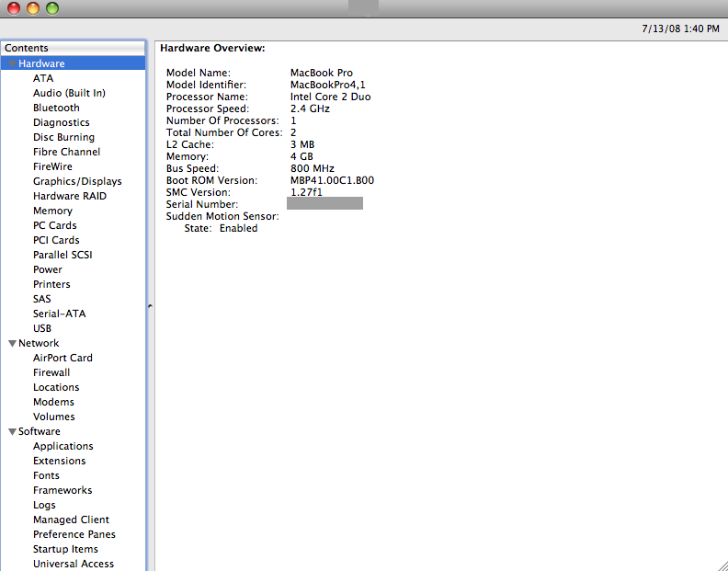The image size is (728, 571).
Task: Open Firewall information
Action: pos(51,372)
